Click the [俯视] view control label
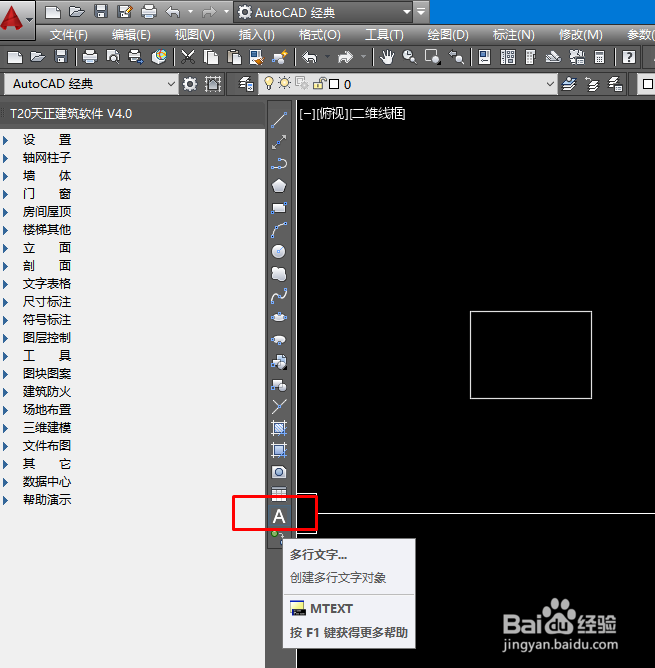Image resolution: width=655 pixels, height=668 pixels. click(x=332, y=113)
